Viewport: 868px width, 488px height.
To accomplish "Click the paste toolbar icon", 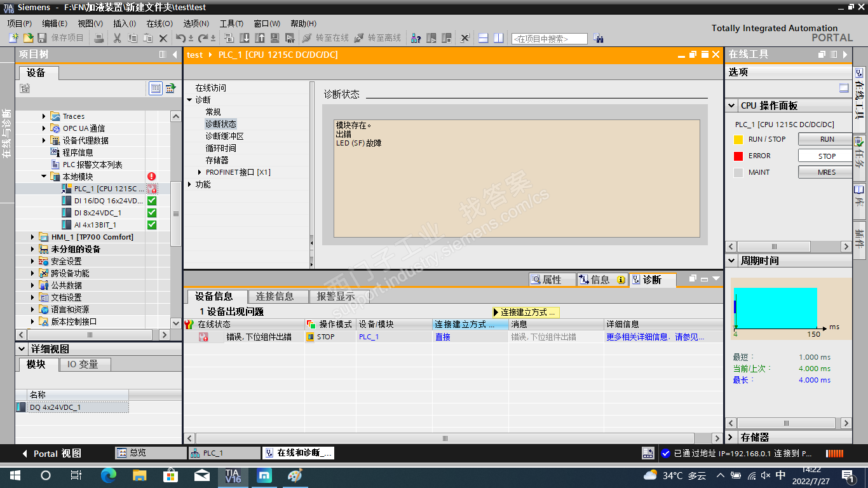I will [x=148, y=38].
